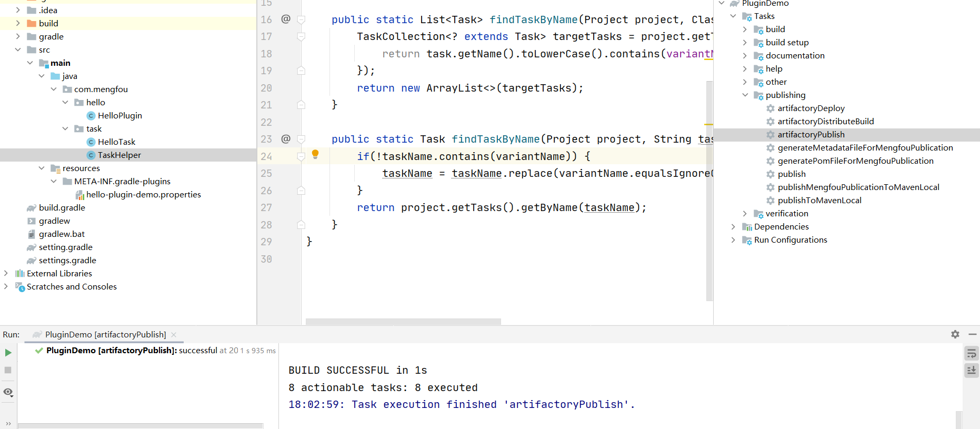
Task: Toggle the eye view icon in Run panel
Action: coord(8,392)
